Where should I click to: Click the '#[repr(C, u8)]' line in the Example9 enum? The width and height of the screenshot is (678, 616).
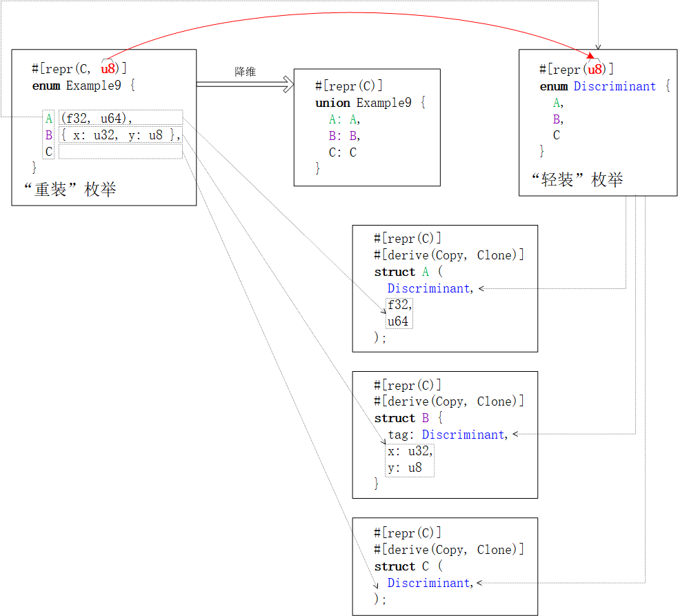point(79,69)
